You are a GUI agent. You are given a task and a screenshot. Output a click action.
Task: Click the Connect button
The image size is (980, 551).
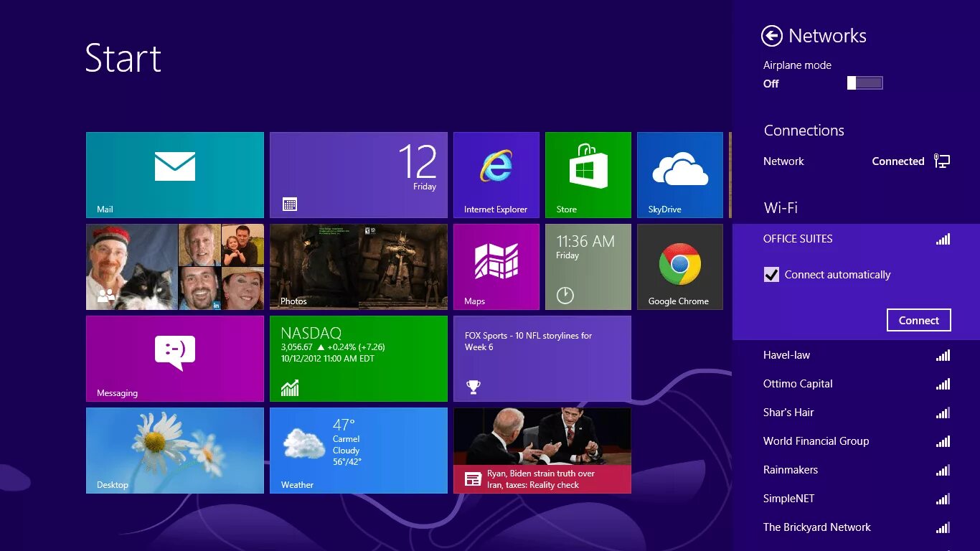[x=919, y=320]
